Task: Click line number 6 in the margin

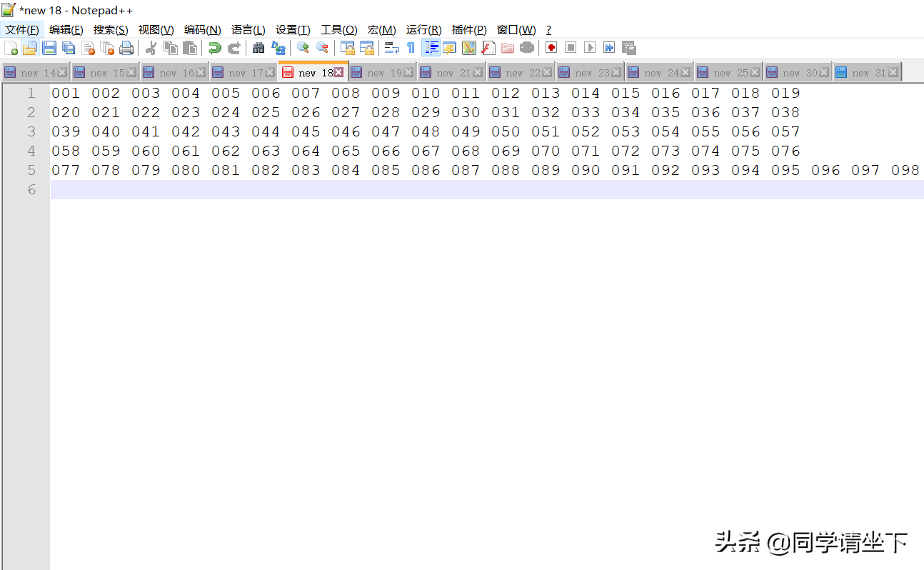Action: [x=31, y=189]
